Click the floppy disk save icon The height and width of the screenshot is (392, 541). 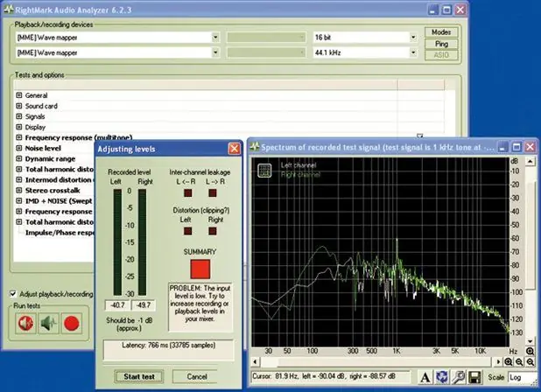tap(474, 377)
